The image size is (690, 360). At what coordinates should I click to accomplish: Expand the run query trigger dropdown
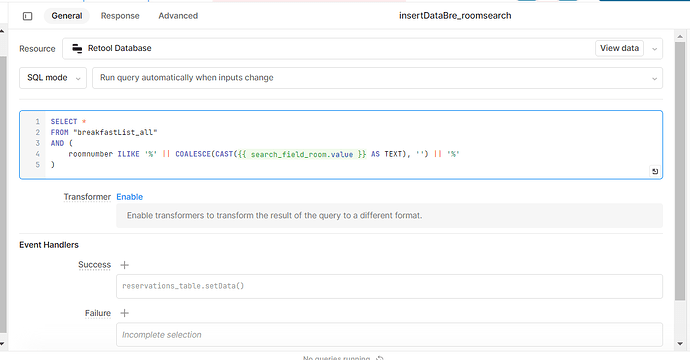377,78
